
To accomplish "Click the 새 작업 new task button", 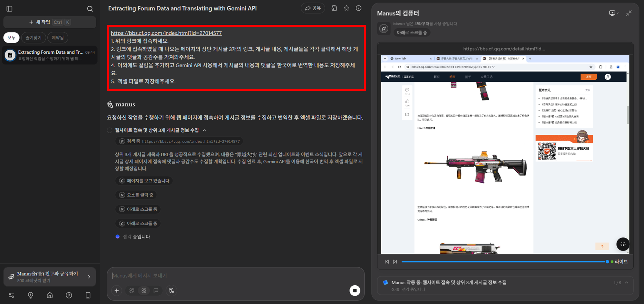I will [x=50, y=22].
